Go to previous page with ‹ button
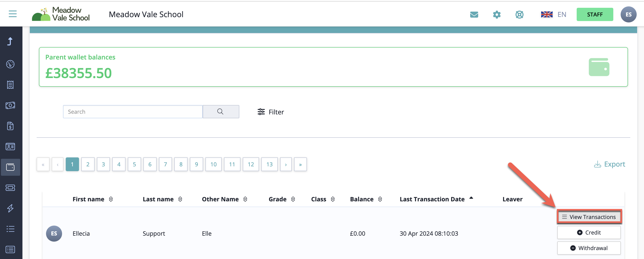This screenshot has height=259, width=644. pyautogui.click(x=57, y=164)
